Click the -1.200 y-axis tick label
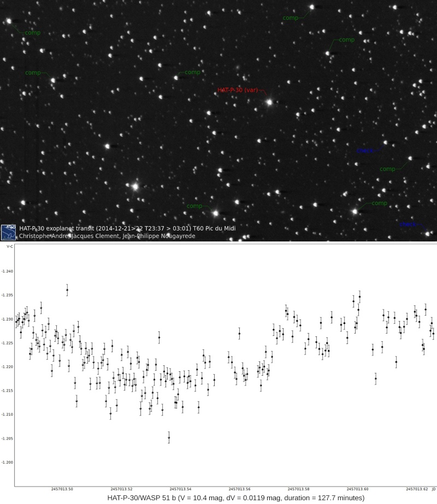 (x=7, y=462)
